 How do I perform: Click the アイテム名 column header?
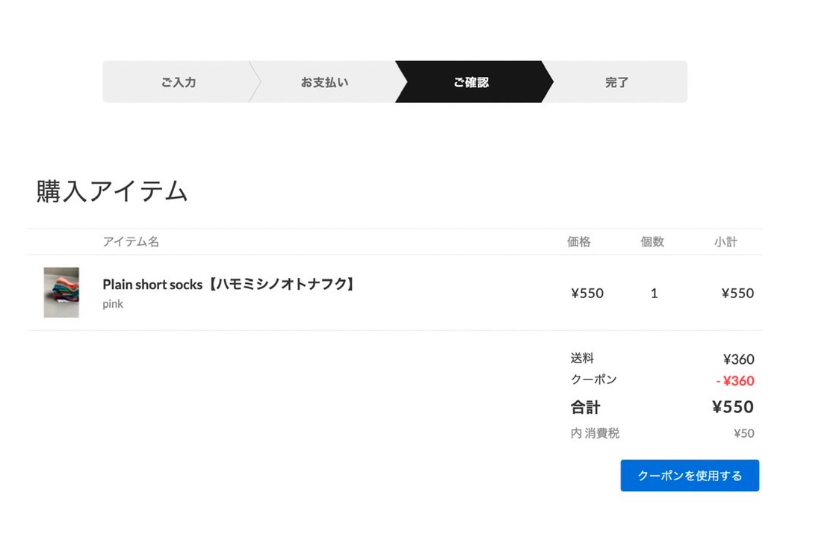131,241
